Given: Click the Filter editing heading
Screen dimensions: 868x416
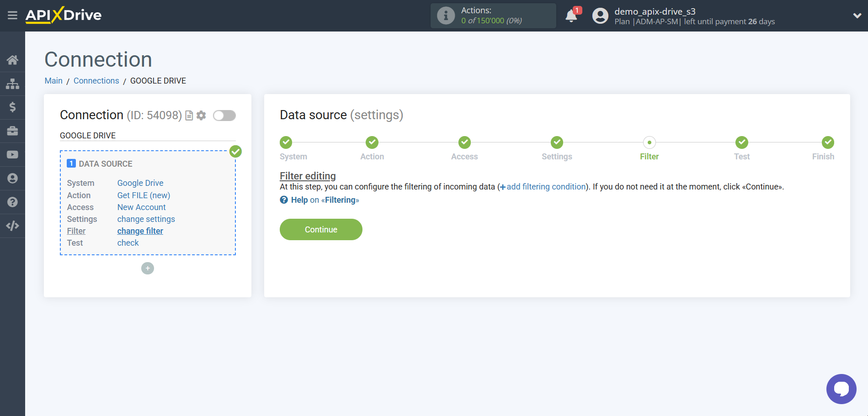Looking at the screenshot, I should (308, 176).
